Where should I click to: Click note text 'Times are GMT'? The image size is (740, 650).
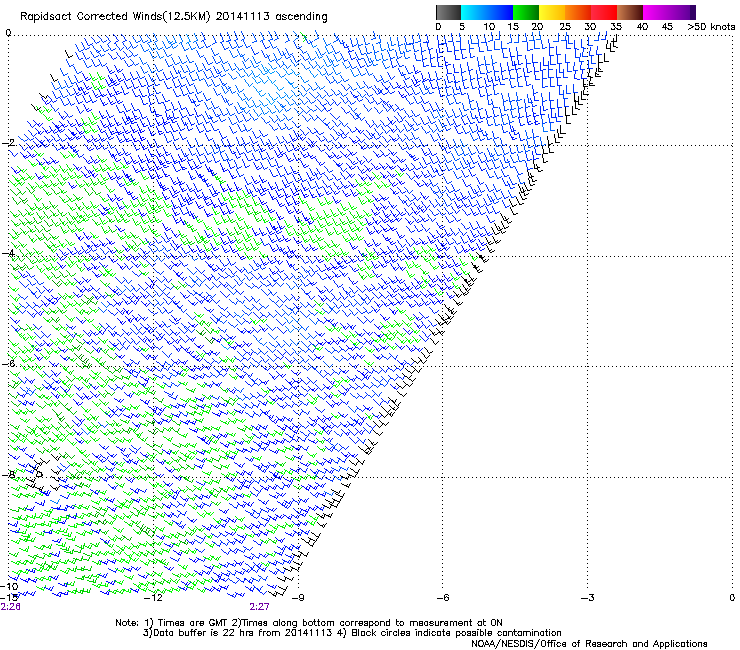[192, 623]
